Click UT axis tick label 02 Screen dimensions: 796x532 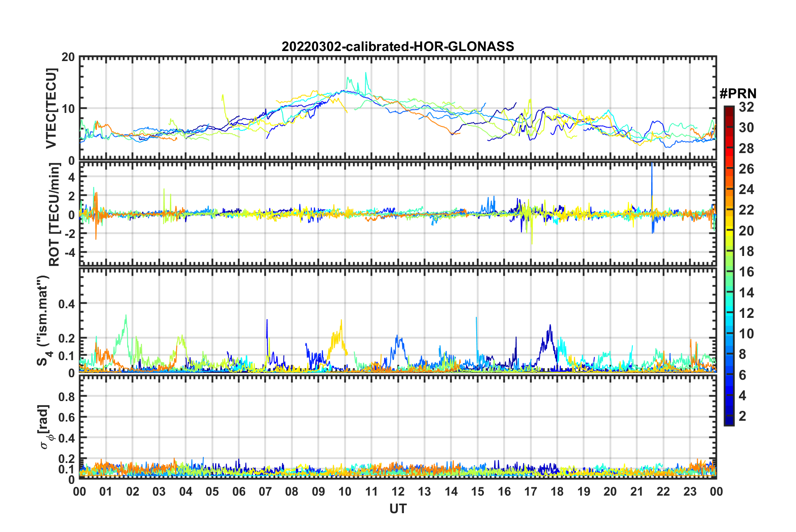point(133,491)
